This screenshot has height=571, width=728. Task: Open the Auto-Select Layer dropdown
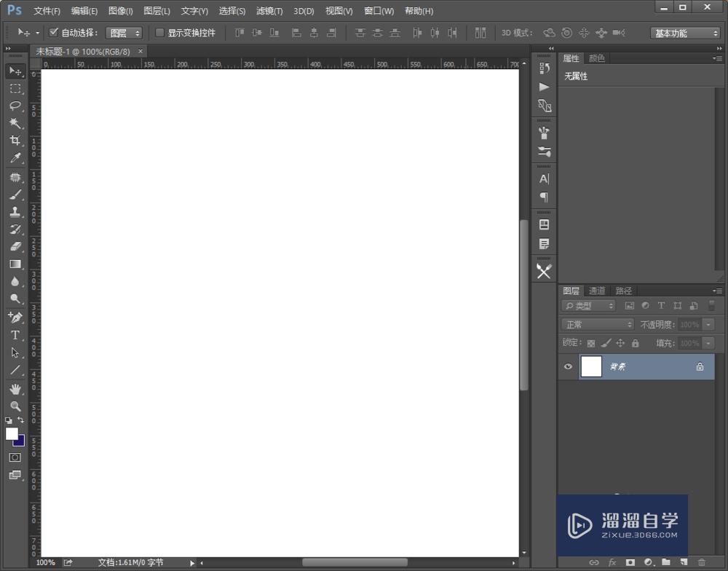[124, 33]
